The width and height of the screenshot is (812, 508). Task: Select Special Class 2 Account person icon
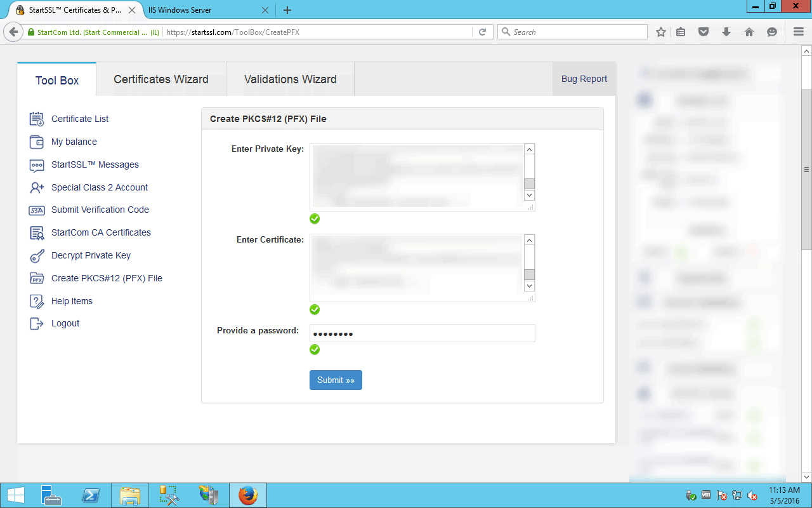point(36,187)
